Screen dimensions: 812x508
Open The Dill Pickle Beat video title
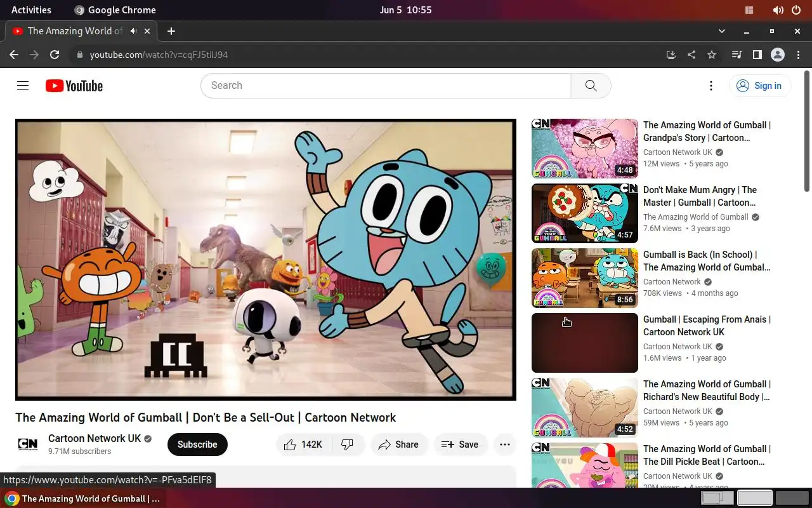(707, 455)
